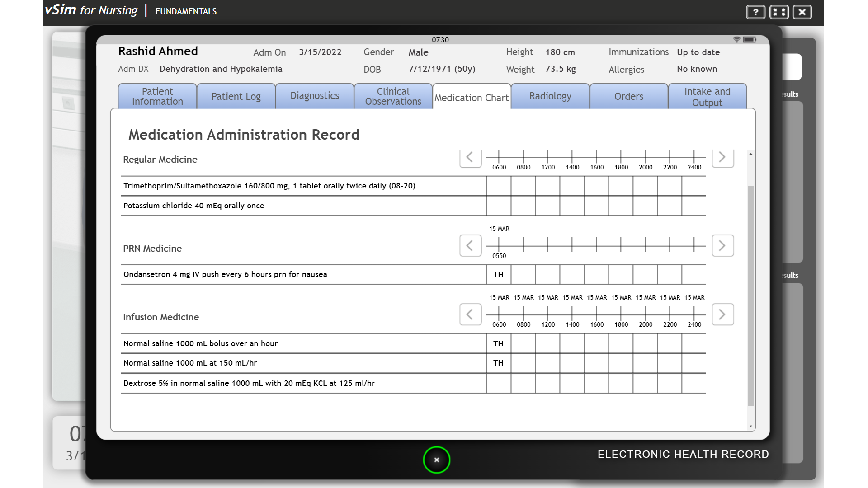Advance Regular Medicine timeline forward

click(x=722, y=158)
